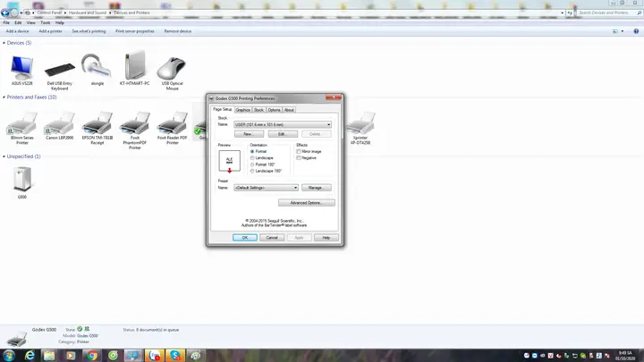
Task: Open Internet Explorer from the taskbar
Action: click(30, 356)
